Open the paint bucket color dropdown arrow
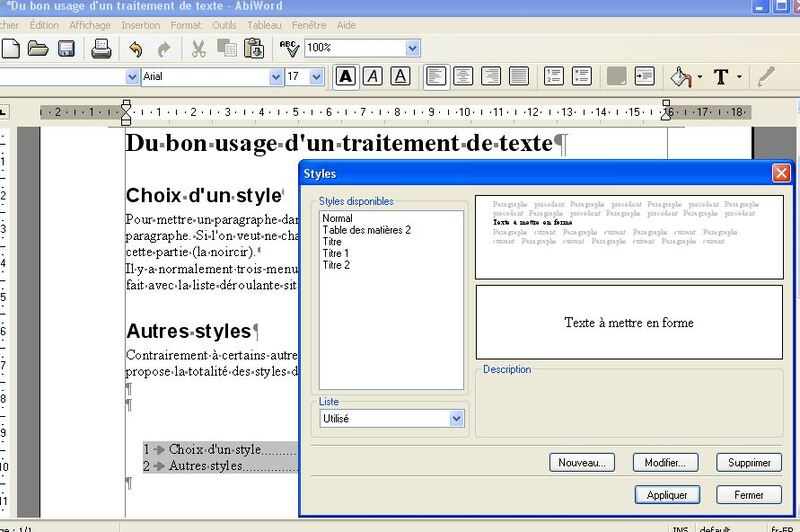 click(699, 77)
